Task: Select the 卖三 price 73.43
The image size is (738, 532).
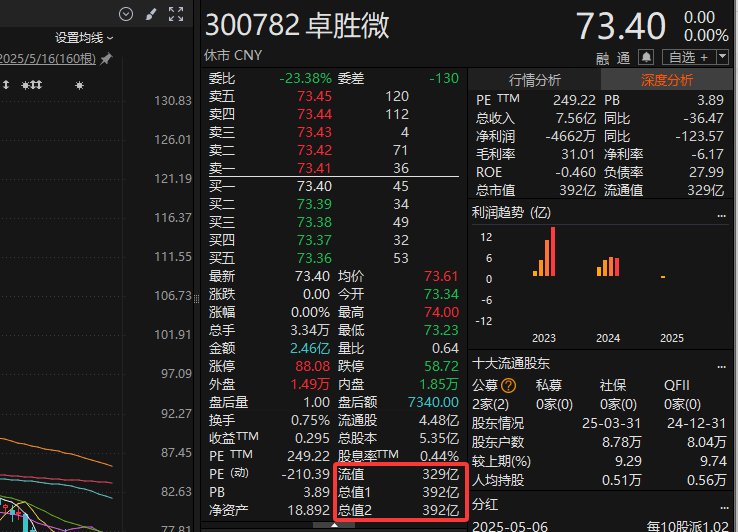Action: coord(314,132)
